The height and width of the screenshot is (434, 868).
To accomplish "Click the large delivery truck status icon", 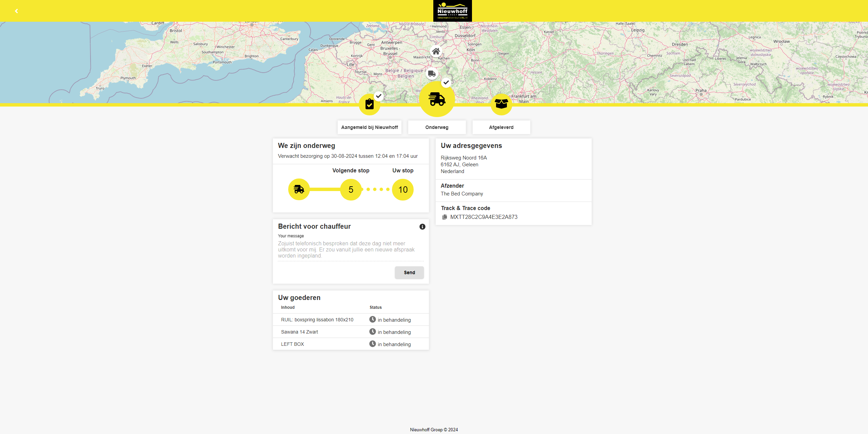I will (437, 99).
